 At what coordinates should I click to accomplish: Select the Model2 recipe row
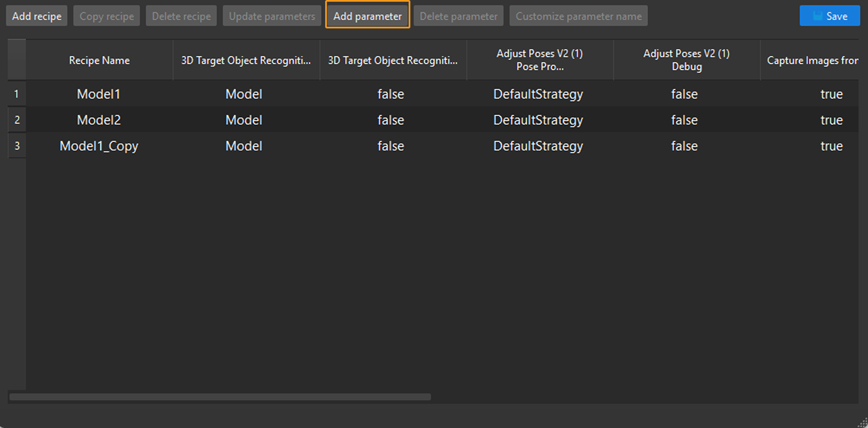(98, 120)
